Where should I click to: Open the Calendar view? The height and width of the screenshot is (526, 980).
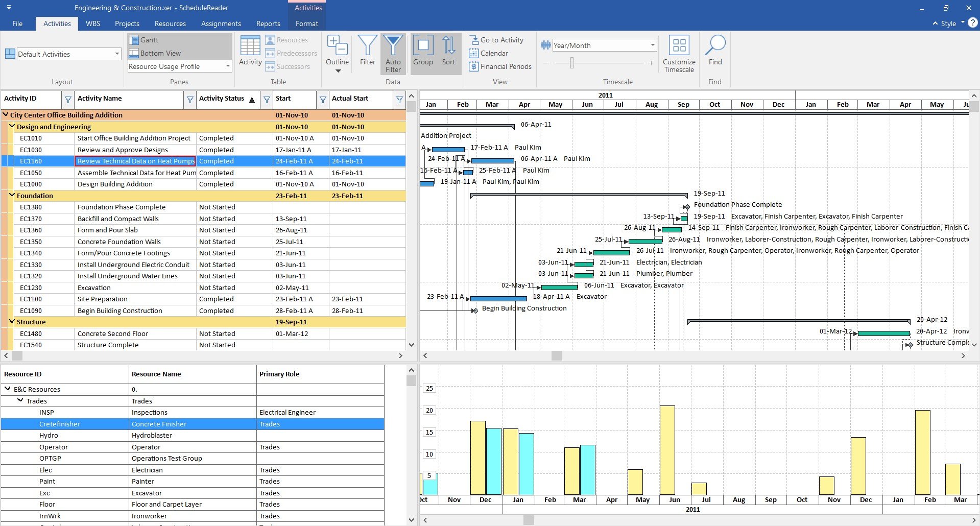[x=489, y=53]
